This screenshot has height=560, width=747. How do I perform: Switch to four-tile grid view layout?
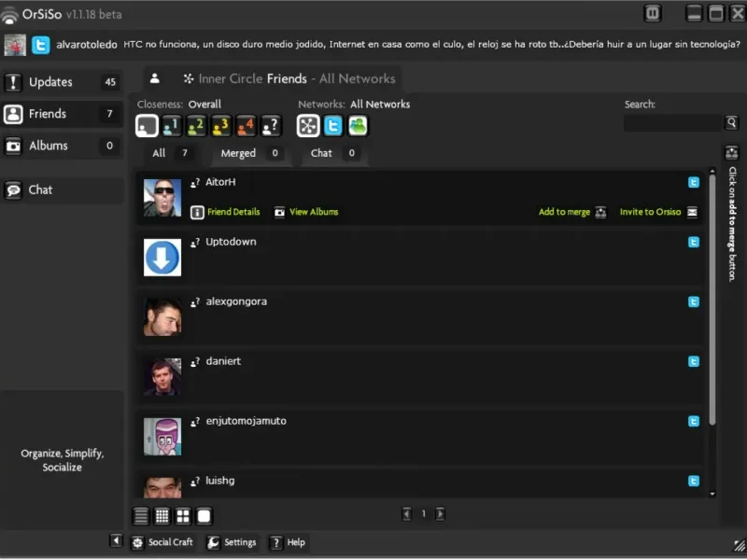(183, 517)
